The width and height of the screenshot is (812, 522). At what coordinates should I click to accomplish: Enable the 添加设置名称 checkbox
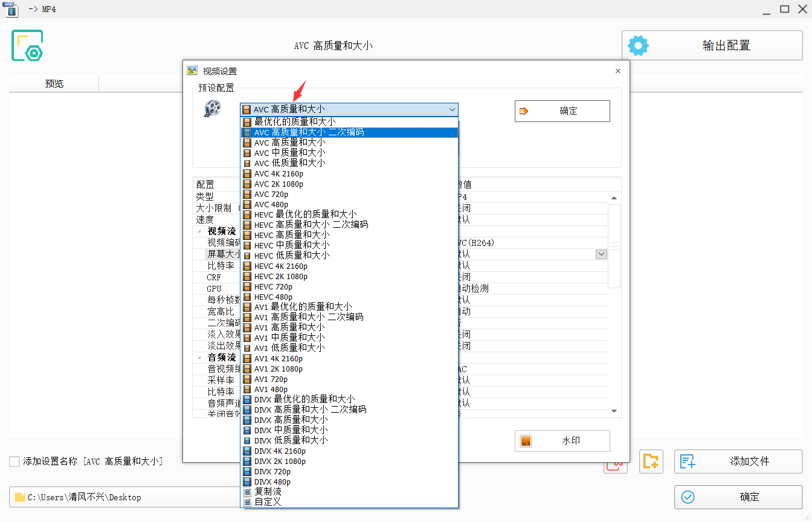pyautogui.click(x=14, y=462)
